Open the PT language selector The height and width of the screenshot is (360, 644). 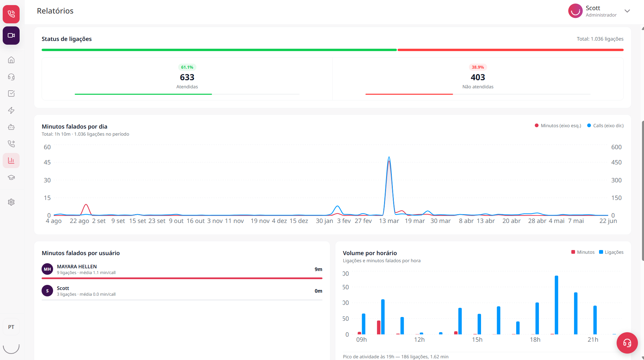(x=11, y=327)
